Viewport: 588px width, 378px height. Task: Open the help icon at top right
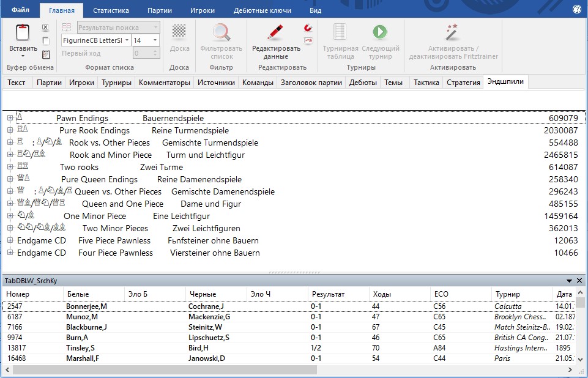[x=576, y=10]
